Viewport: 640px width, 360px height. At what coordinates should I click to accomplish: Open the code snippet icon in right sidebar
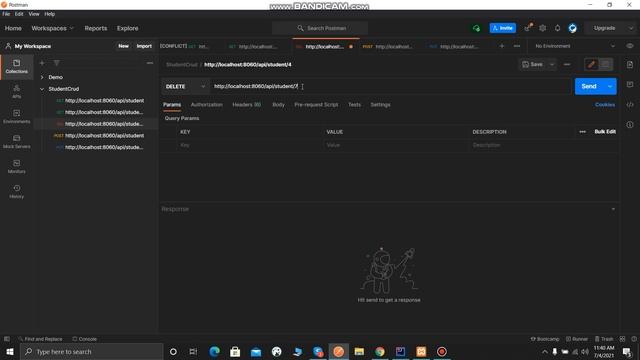(x=630, y=104)
